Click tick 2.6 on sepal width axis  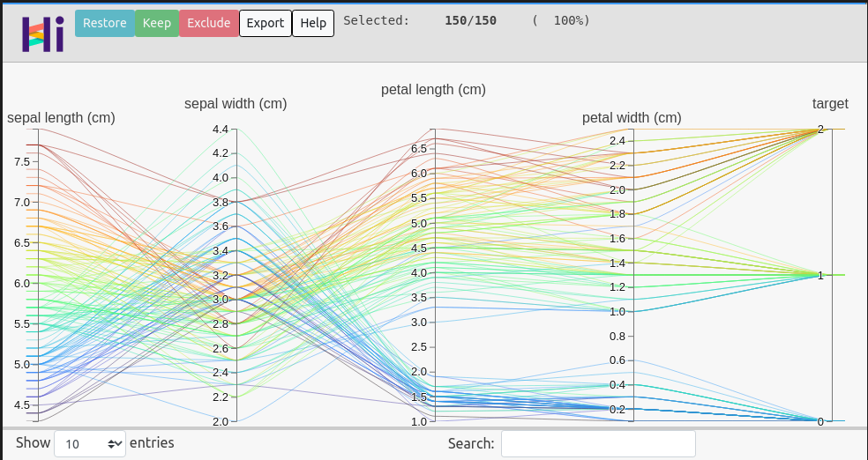pyautogui.click(x=221, y=348)
